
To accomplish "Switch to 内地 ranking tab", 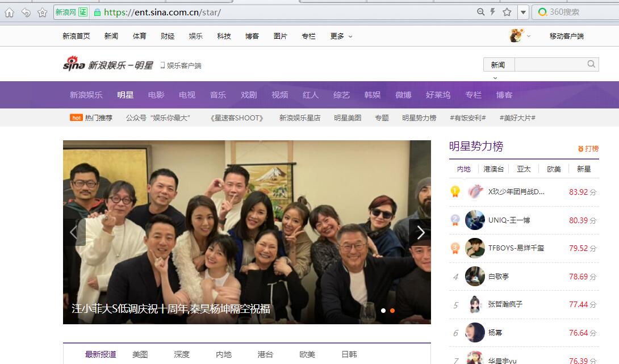I will point(463,169).
